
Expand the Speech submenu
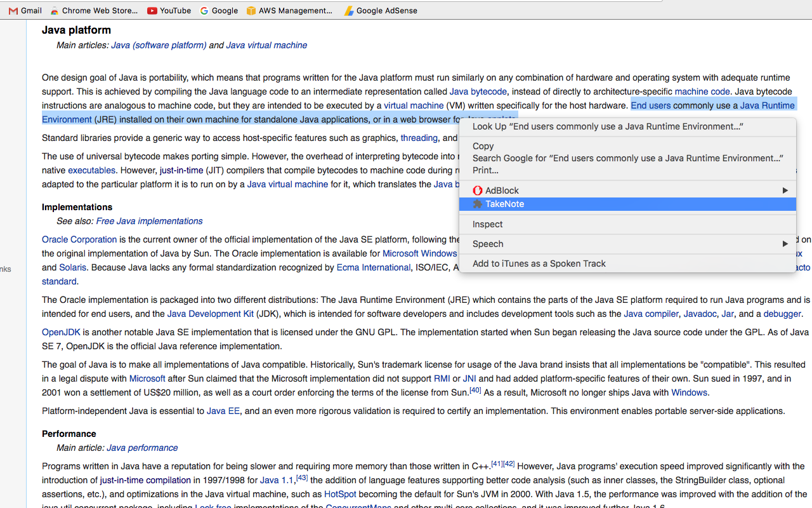(x=785, y=243)
